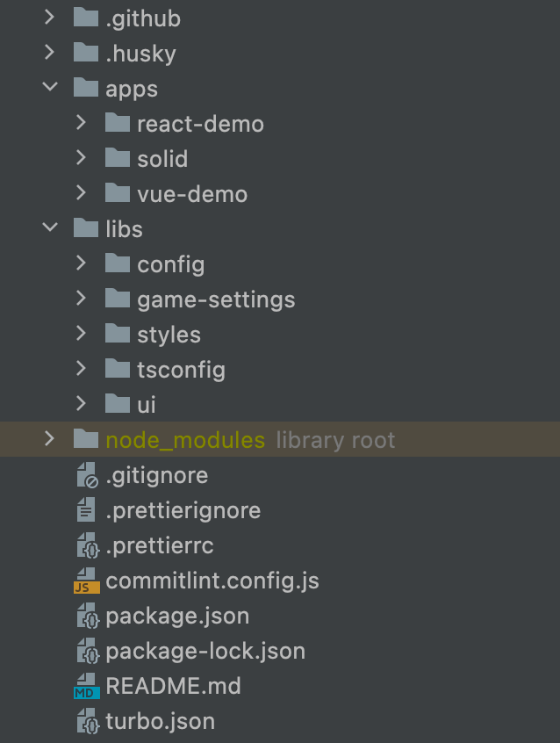Click the .gitignore file icon
This screenshot has height=743, width=560.
click(86, 475)
